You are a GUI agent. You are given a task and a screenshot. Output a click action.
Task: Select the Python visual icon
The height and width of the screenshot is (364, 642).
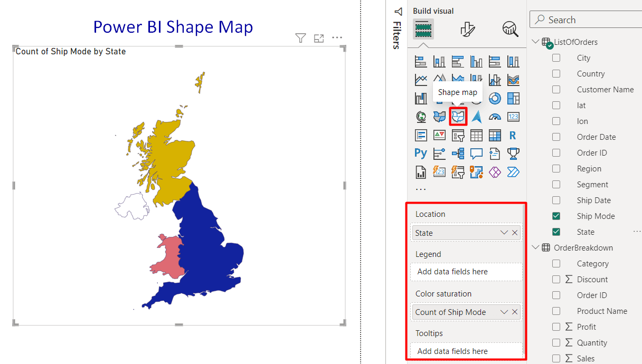click(420, 153)
